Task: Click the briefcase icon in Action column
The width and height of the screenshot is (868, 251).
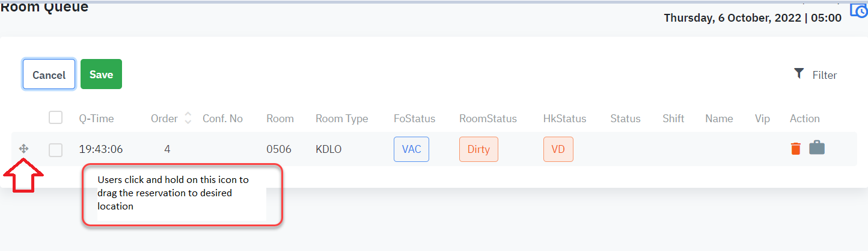Action: [817, 147]
